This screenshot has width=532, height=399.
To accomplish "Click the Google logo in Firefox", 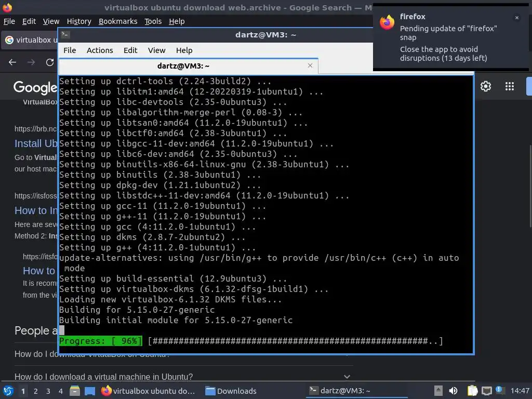I will pos(35,87).
